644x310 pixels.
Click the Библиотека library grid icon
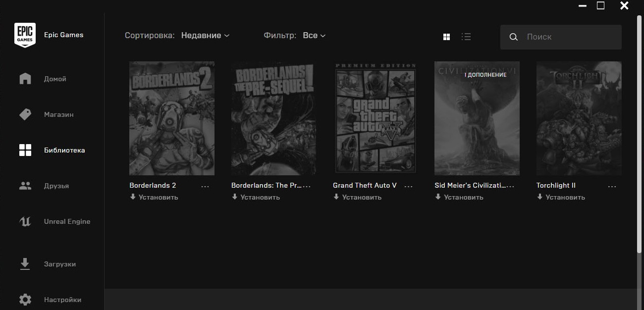click(25, 150)
